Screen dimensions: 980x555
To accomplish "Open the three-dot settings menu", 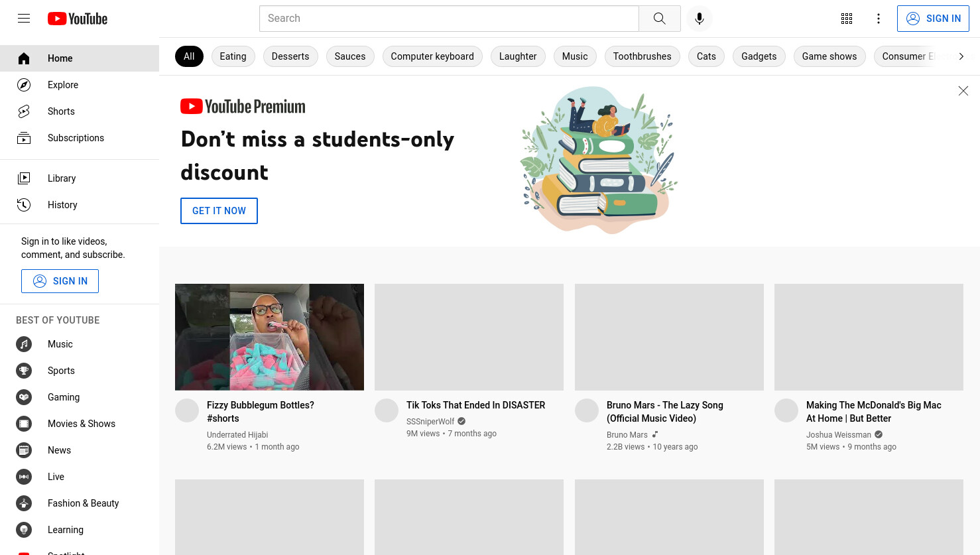I will (x=879, y=19).
